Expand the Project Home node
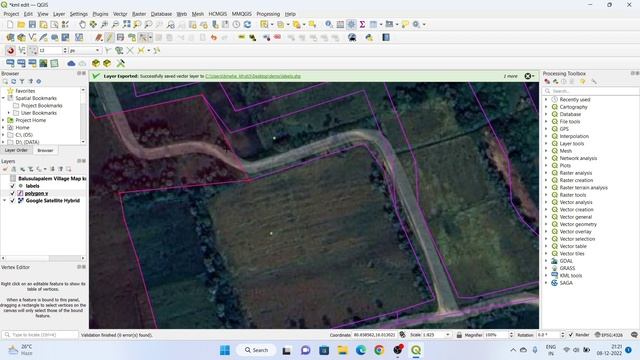Screen dimensions: 640x360 coord(4,120)
